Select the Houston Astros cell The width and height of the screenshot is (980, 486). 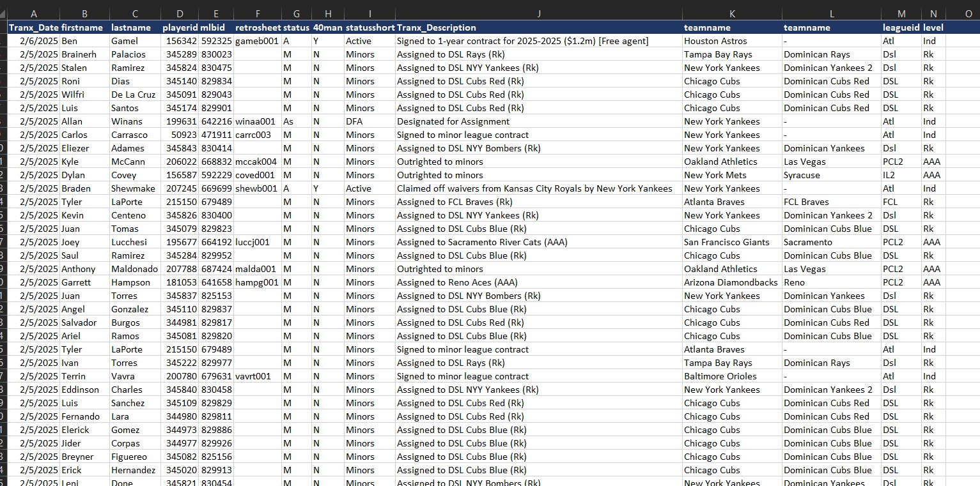(715, 41)
